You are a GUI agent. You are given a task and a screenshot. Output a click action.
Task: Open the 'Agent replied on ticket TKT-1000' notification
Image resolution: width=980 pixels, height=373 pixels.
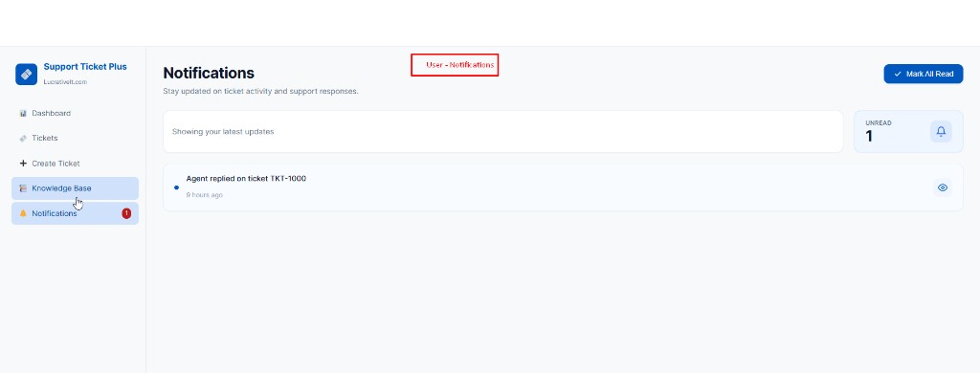563,187
